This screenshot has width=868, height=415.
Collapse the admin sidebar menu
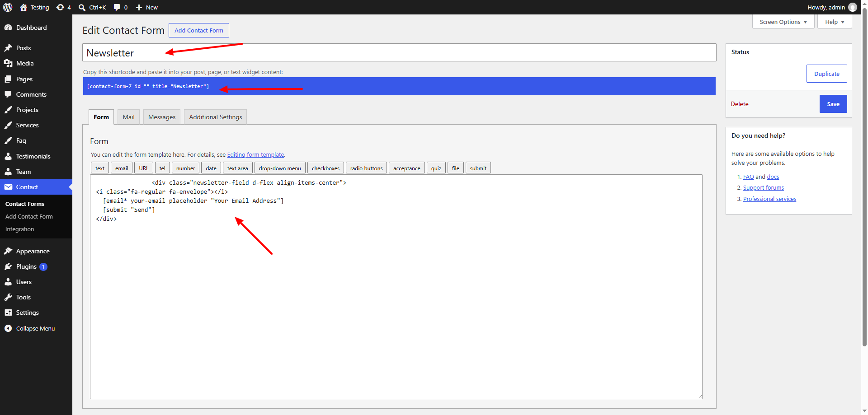36,328
